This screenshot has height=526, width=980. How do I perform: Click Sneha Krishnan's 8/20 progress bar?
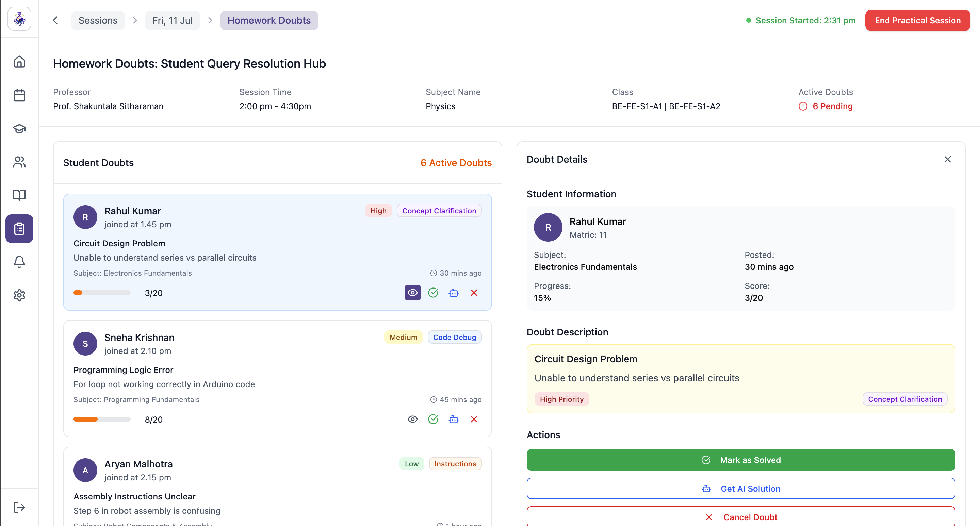102,419
